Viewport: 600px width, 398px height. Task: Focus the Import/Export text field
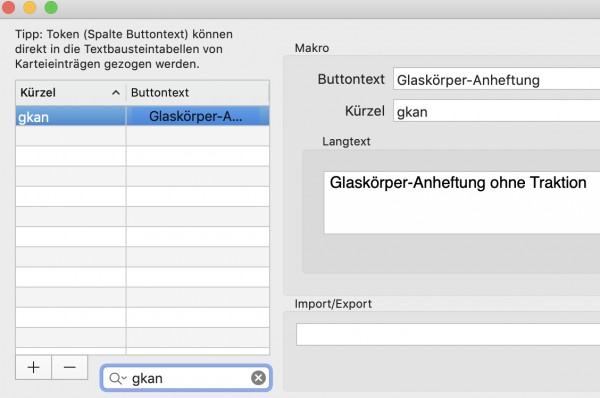coord(448,334)
